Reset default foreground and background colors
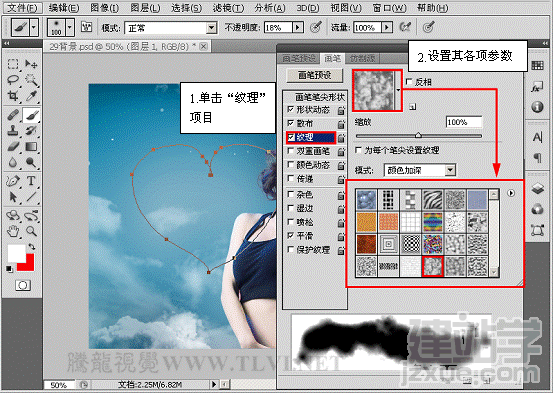553x393 pixels. tap(9, 269)
